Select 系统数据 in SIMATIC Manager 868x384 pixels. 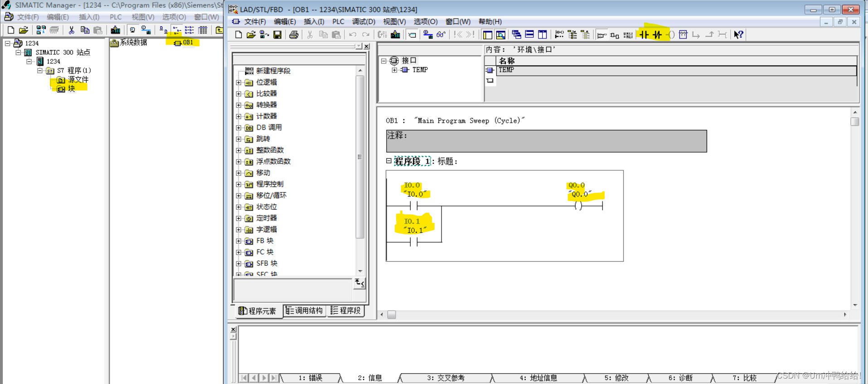click(x=129, y=43)
